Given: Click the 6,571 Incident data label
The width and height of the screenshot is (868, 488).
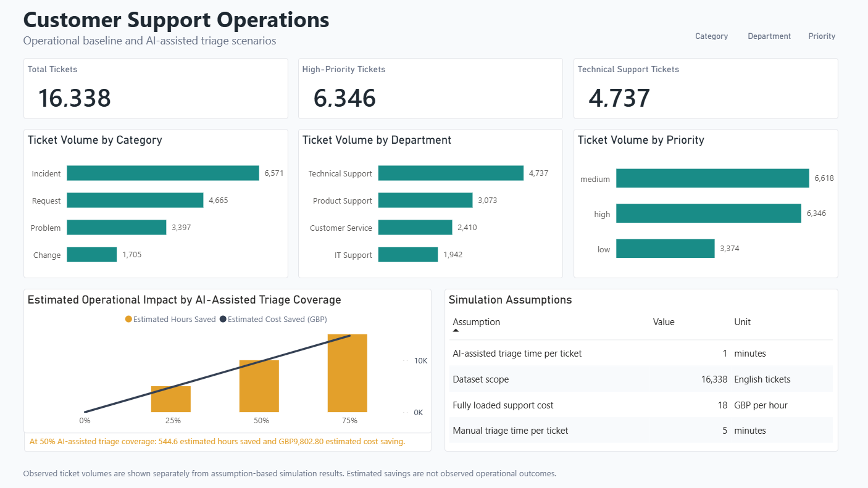Looking at the screenshot, I should [x=274, y=173].
